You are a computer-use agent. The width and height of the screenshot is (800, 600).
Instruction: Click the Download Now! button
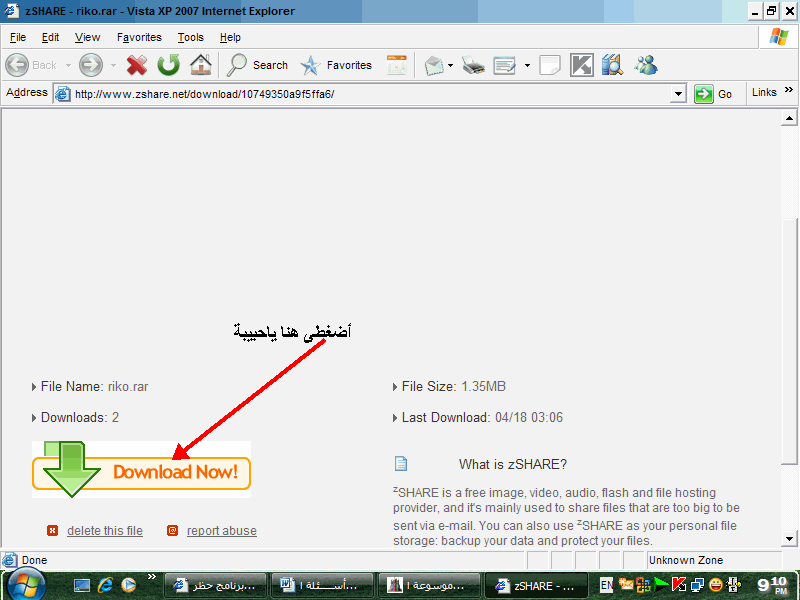pos(141,470)
